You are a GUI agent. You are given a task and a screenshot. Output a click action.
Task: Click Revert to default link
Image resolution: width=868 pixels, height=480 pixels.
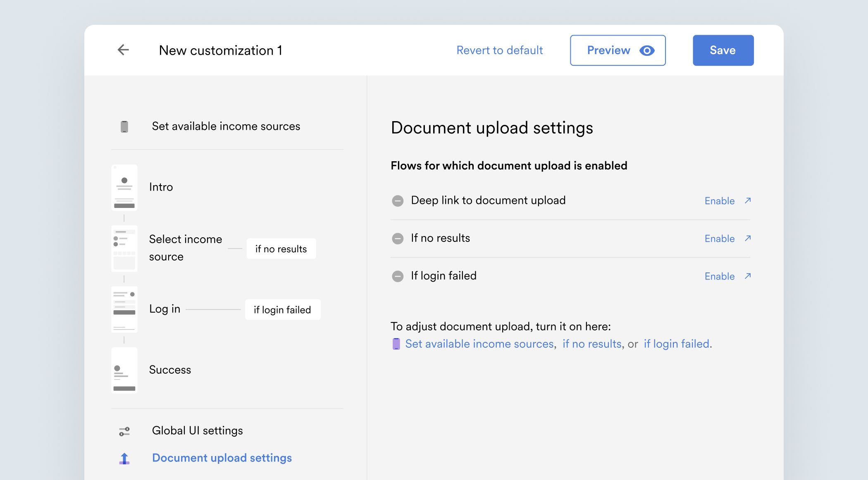(499, 50)
